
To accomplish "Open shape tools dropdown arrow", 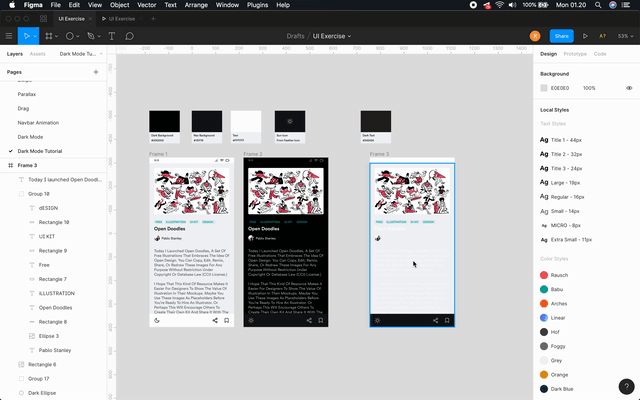I will tap(78, 36).
